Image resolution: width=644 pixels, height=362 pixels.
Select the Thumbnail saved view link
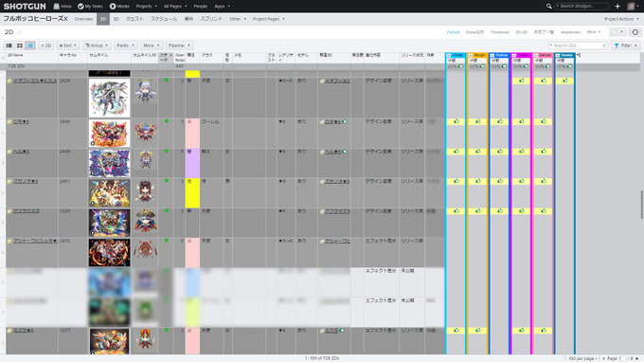pyautogui.click(x=499, y=32)
